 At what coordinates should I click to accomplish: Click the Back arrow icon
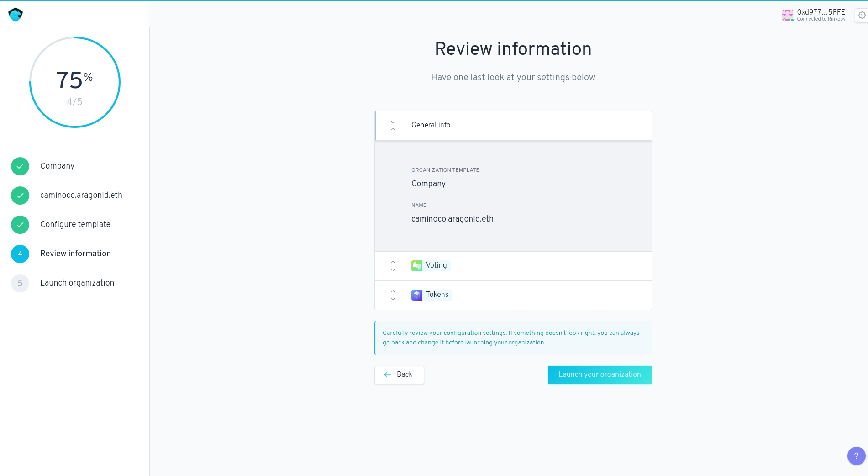pos(388,375)
